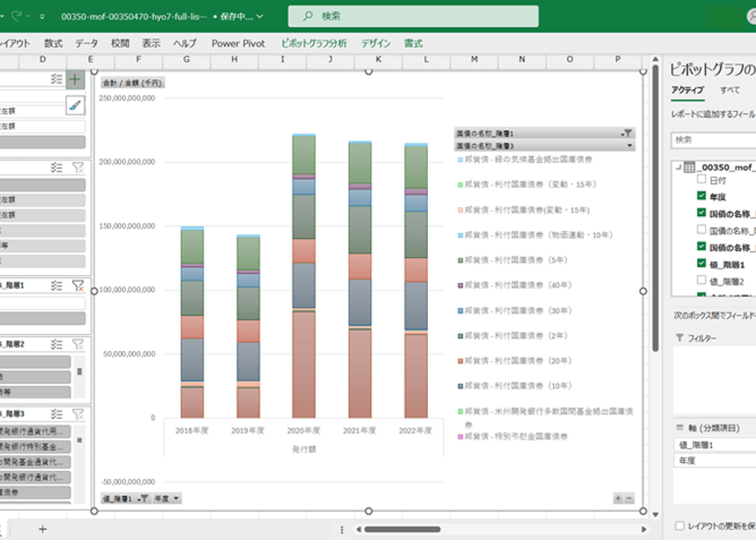Image resolution: width=756 pixels, height=540 pixels.
Task: Open the 年度 axis field button on the chart
Action: coord(167,498)
